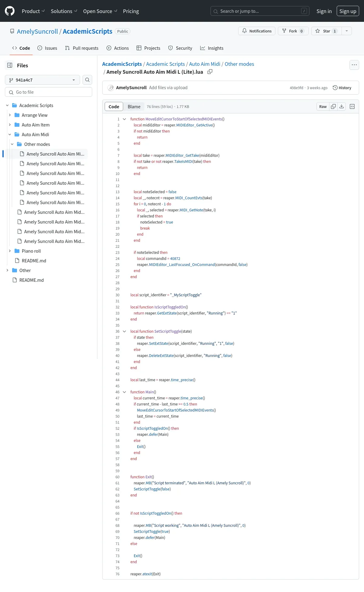
Task: Focus the Search or jump to field
Action: (260, 11)
